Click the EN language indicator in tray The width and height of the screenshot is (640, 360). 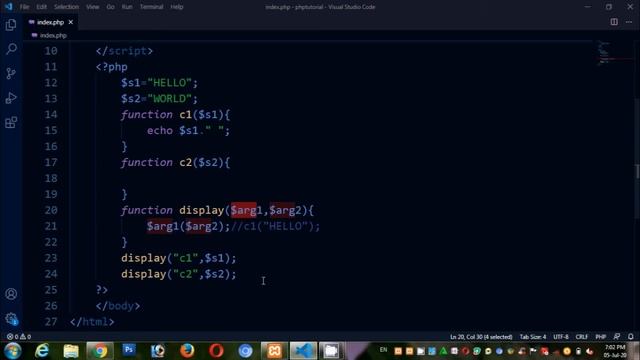(383, 350)
